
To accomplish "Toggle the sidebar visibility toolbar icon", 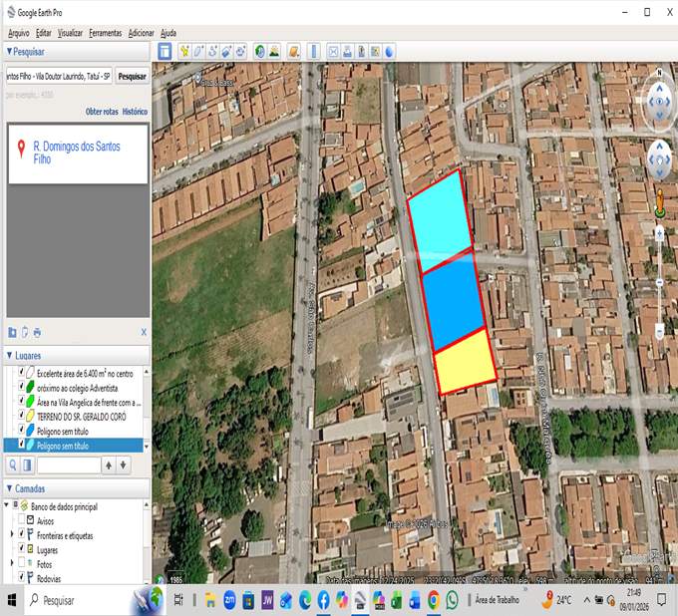I will (x=165, y=51).
